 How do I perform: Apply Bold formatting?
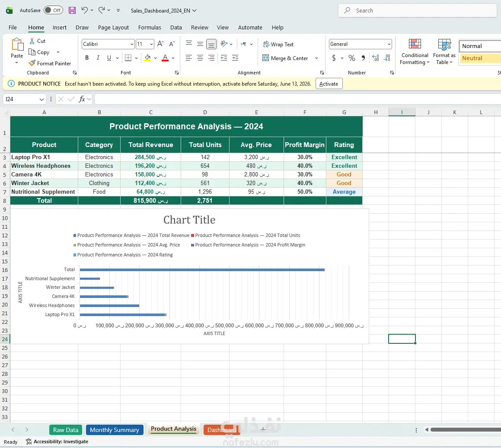[x=87, y=58]
